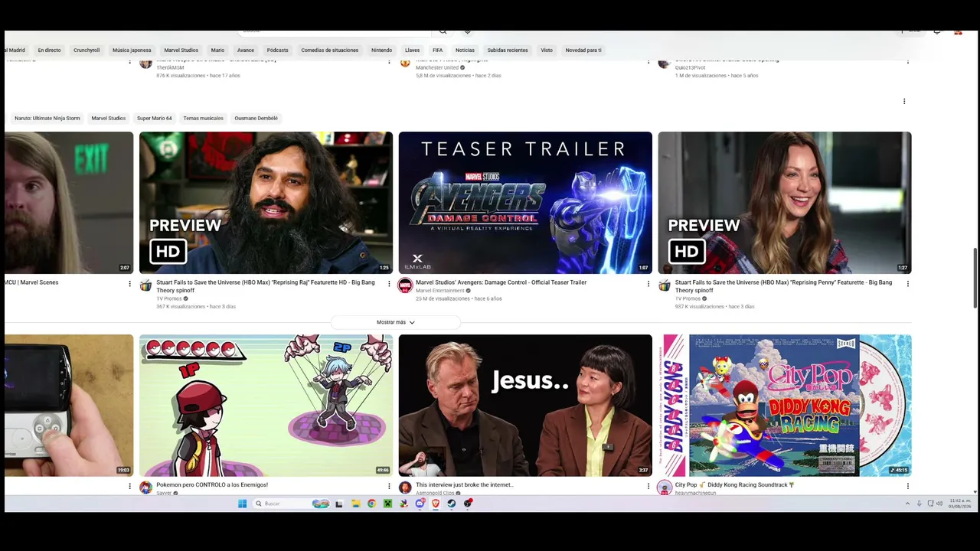Select "Naruto: Ultimate Ninja Storm" topic chip
Image resolution: width=980 pixels, height=551 pixels.
coord(47,119)
